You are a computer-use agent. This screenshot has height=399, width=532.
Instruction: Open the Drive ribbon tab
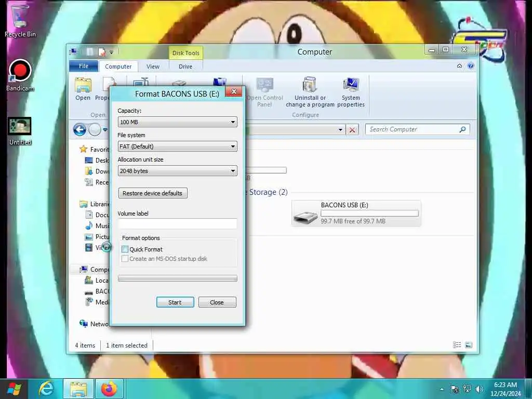tap(185, 66)
